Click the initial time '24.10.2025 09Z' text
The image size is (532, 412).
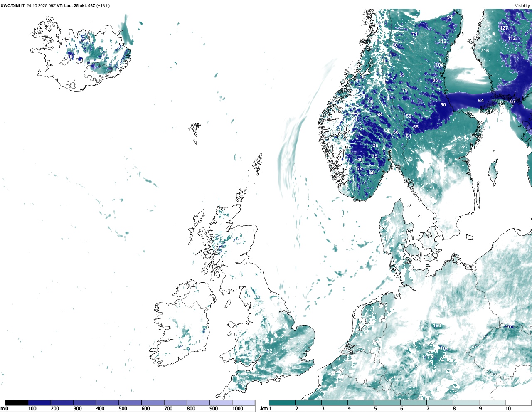point(41,5)
